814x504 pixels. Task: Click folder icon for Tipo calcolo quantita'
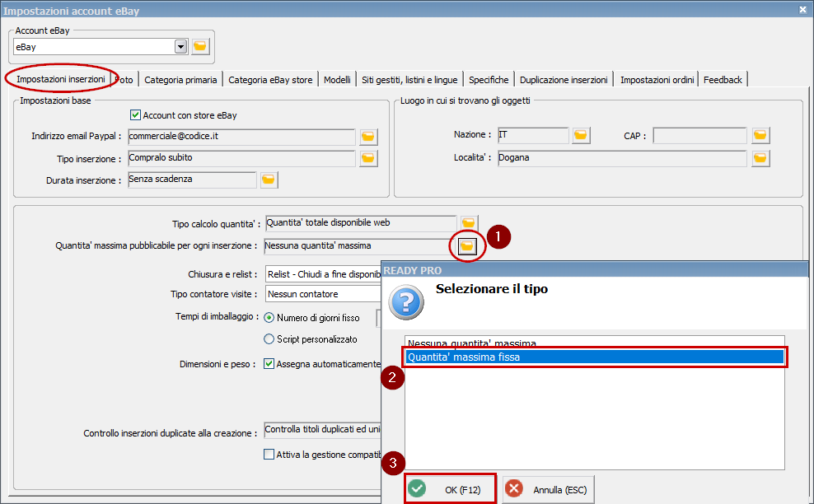tap(468, 223)
